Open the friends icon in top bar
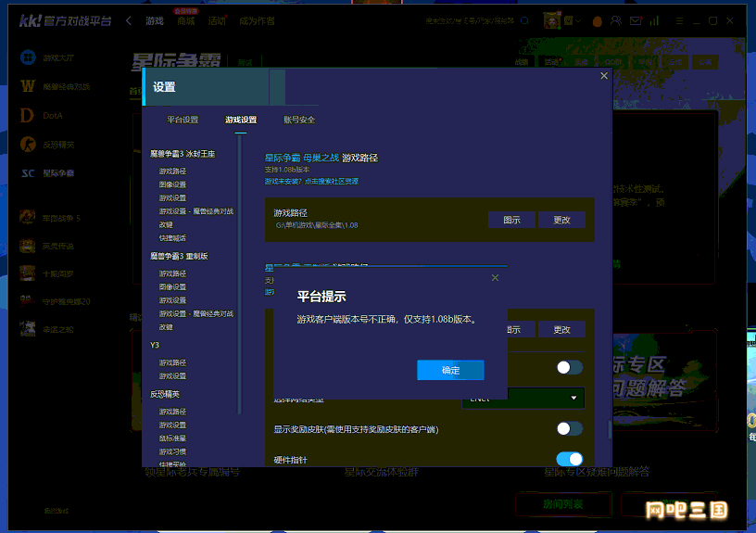756x533 pixels. coord(616,20)
